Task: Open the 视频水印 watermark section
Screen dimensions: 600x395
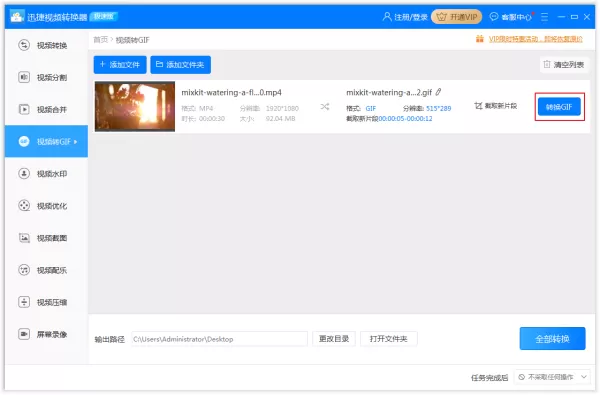Action: (46, 174)
